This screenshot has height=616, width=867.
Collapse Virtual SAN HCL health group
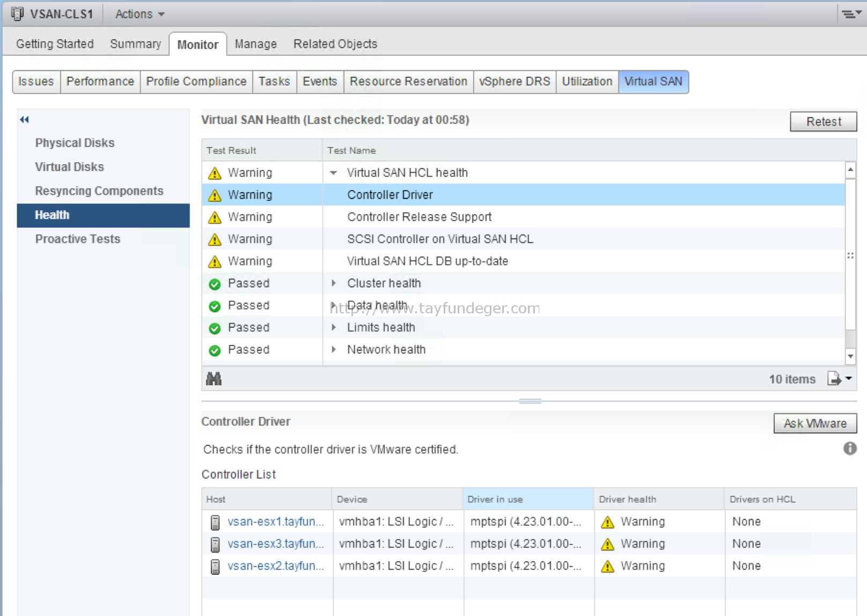point(333,173)
